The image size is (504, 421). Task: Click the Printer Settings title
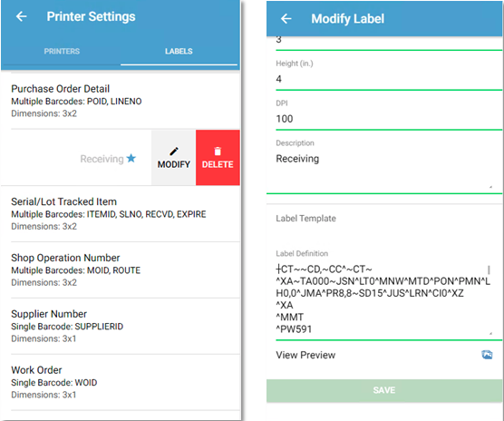pos(91,16)
